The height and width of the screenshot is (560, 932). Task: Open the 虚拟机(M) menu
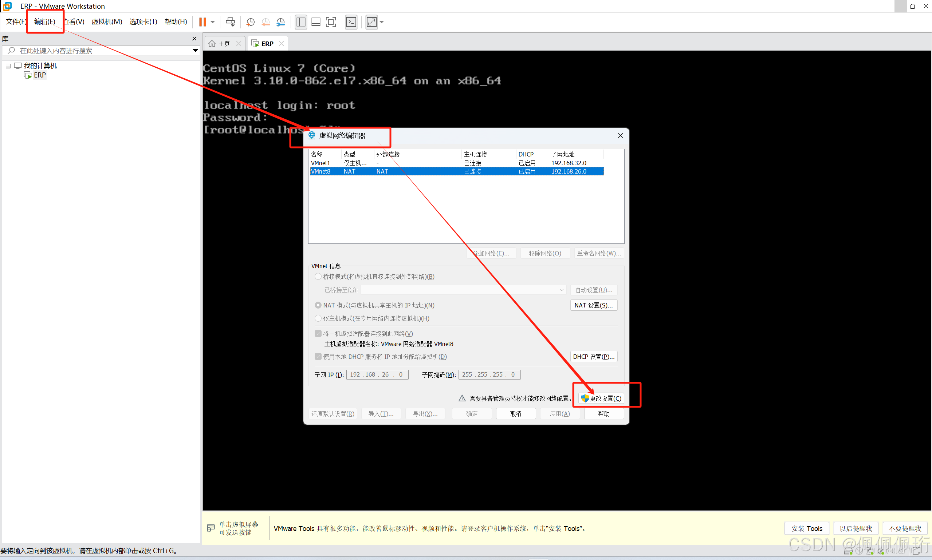pyautogui.click(x=107, y=22)
